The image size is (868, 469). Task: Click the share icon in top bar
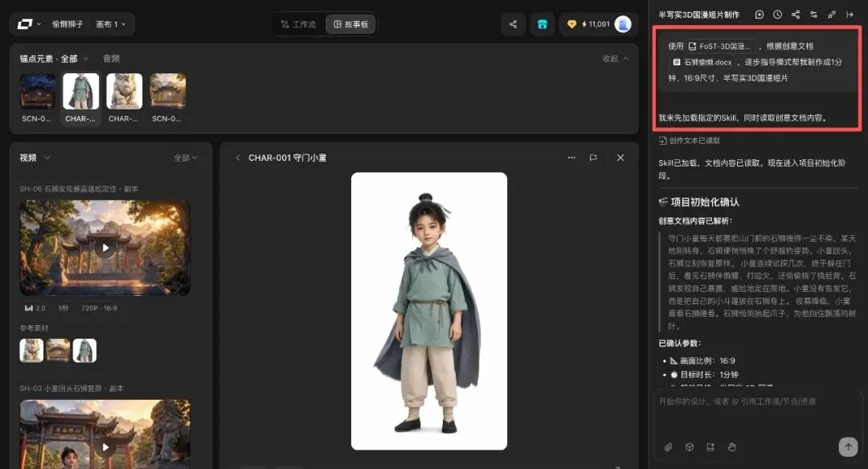[x=513, y=24]
